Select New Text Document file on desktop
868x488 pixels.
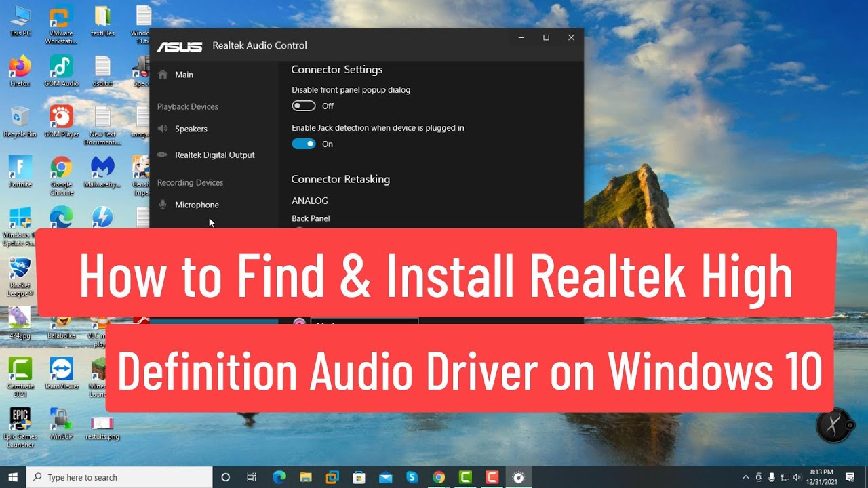pyautogui.click(x=102, y=126)
